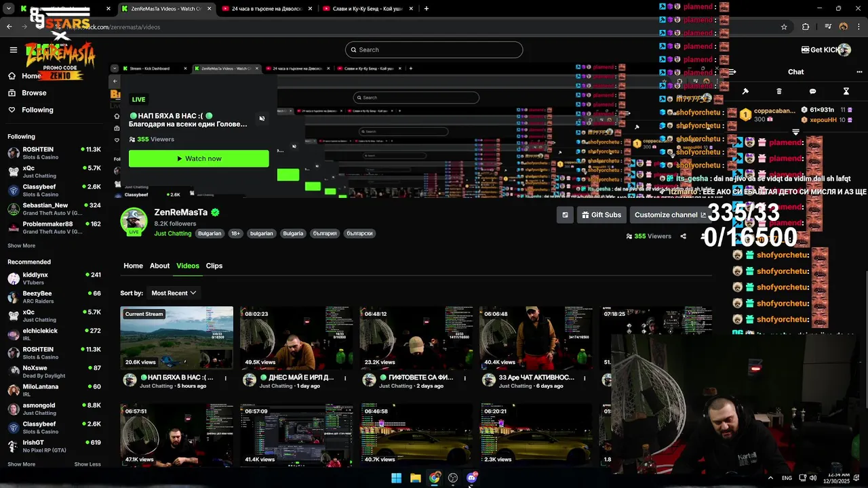
Task: Open options menu for НАП БЯХА В НАС video
Action: (x=225, y=378)
